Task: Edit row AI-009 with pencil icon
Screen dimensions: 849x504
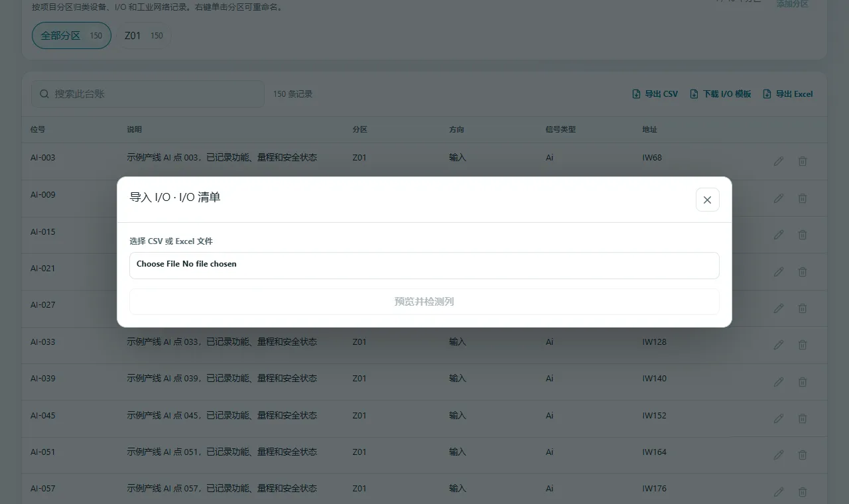Action: pyautogui.click(x=779, y=198)
